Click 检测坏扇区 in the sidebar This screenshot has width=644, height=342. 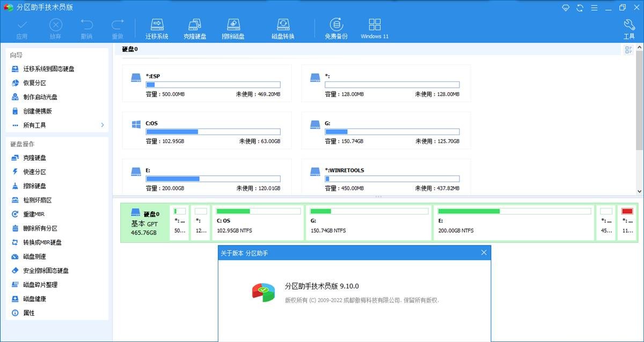click(x=37, y=200)
